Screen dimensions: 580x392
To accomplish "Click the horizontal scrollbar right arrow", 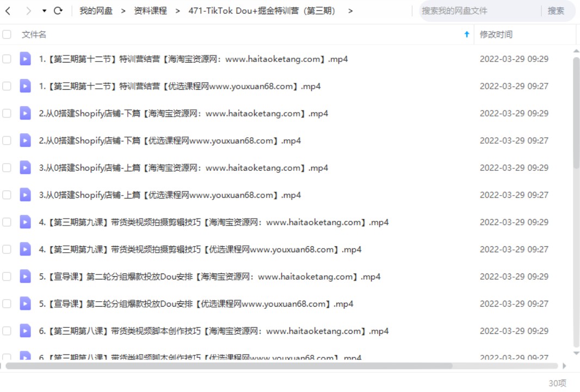I will pos(564,366).
